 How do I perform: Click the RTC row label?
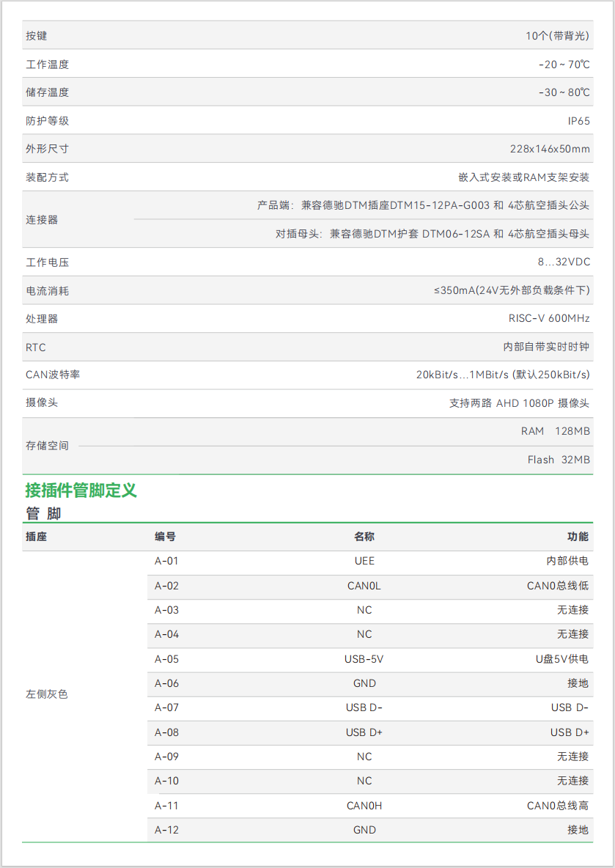tap(35, 347)
